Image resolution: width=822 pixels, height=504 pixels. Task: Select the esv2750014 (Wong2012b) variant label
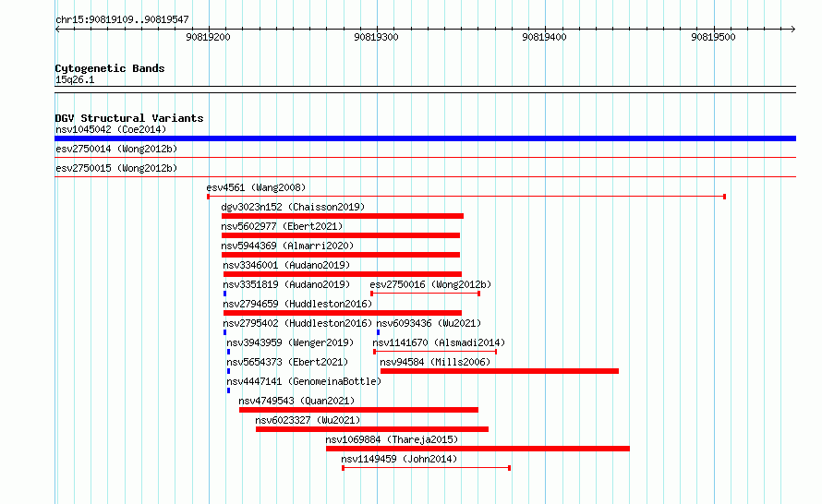point(116,149)
